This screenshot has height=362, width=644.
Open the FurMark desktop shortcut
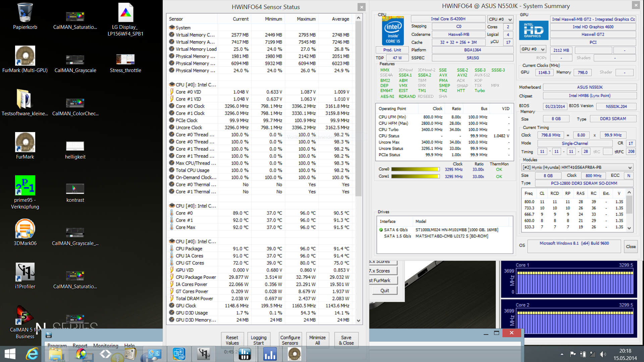25,142
